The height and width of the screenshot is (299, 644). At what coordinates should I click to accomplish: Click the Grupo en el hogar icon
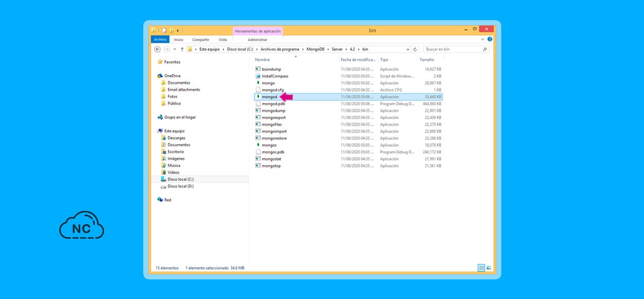(160, 117)
